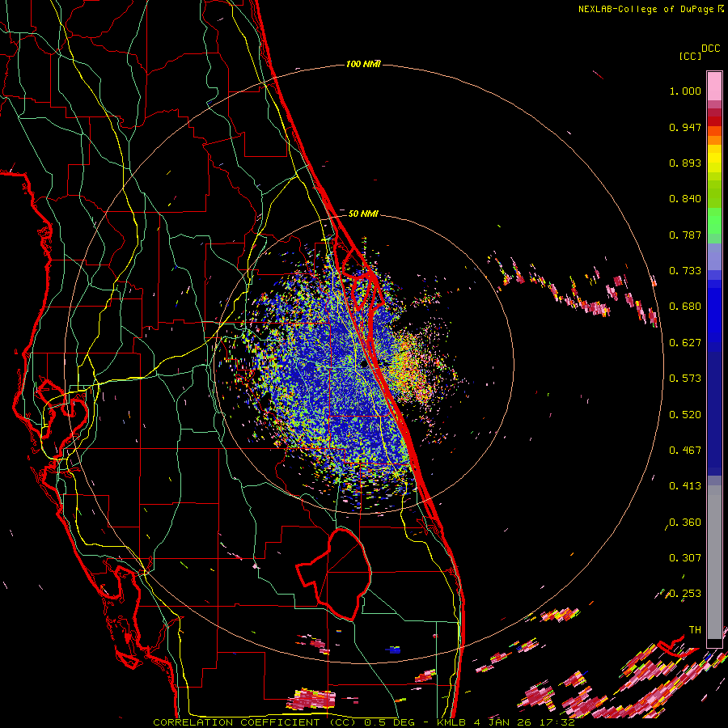
Task: Pick the orange segment of the color bar
Action: [x=714, y=136]
